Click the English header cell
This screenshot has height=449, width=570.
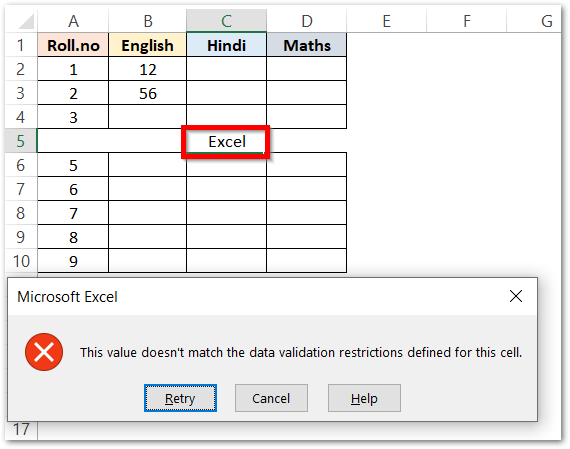148,45
